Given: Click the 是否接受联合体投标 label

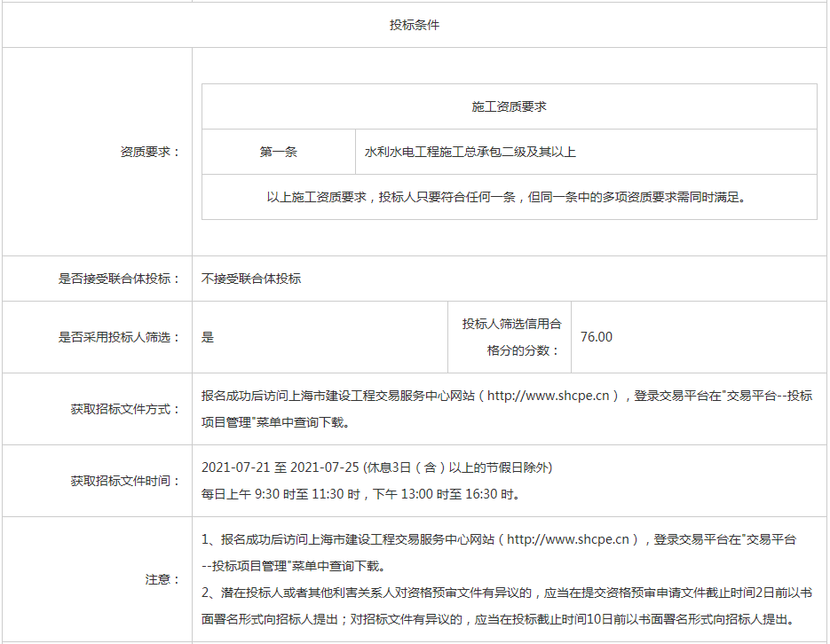Looking at the screenshot, I should click(x=119, y=279).
